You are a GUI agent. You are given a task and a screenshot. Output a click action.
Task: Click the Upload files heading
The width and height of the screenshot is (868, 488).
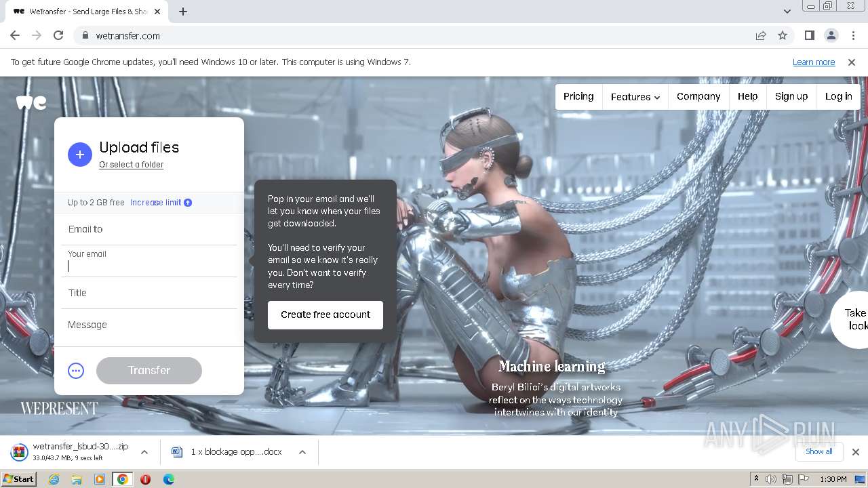point(139,148)
